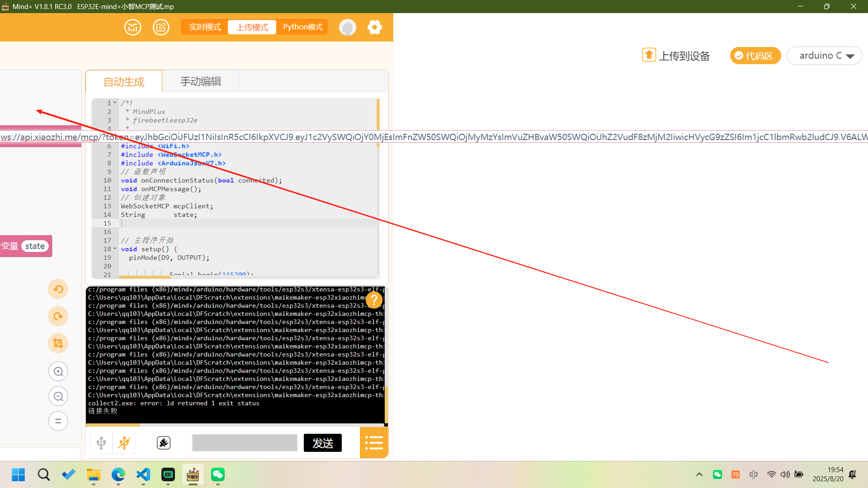Click the battery status tray icon
The image size is (868, 488).
(799, 474)
